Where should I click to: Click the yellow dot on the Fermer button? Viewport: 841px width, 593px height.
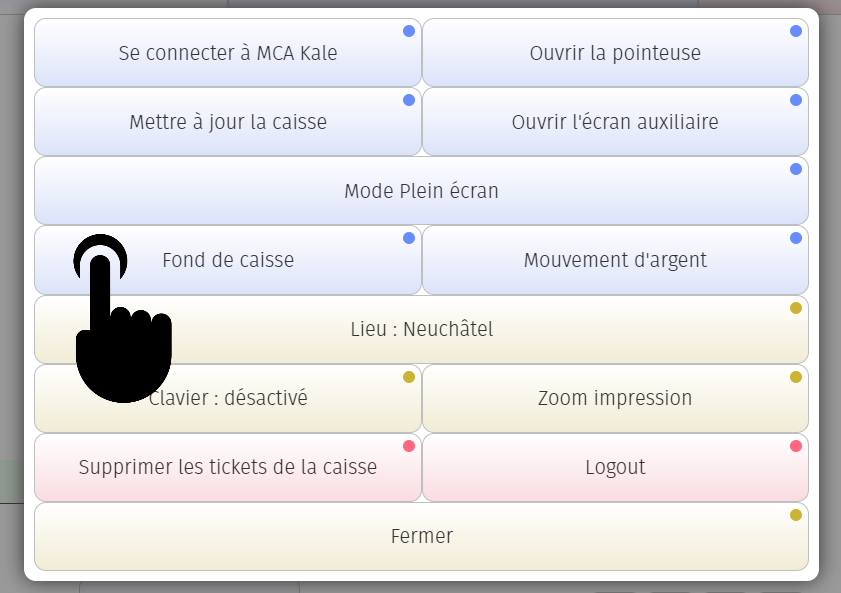click(x=796, y=515)
